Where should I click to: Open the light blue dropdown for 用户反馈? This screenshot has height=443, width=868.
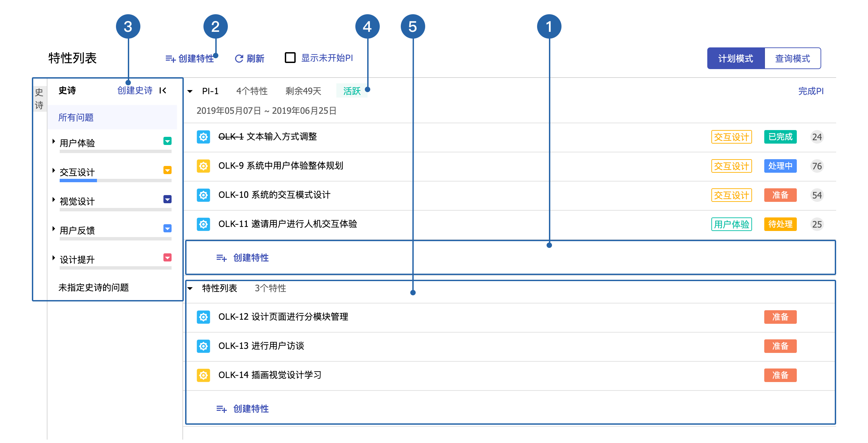(x=167, y=228)
